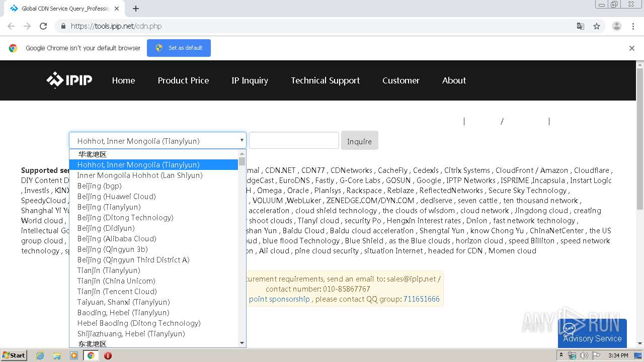Select Beijing (Tianyiyun) option
Screen dimensions: 644x362
[153, 207]
